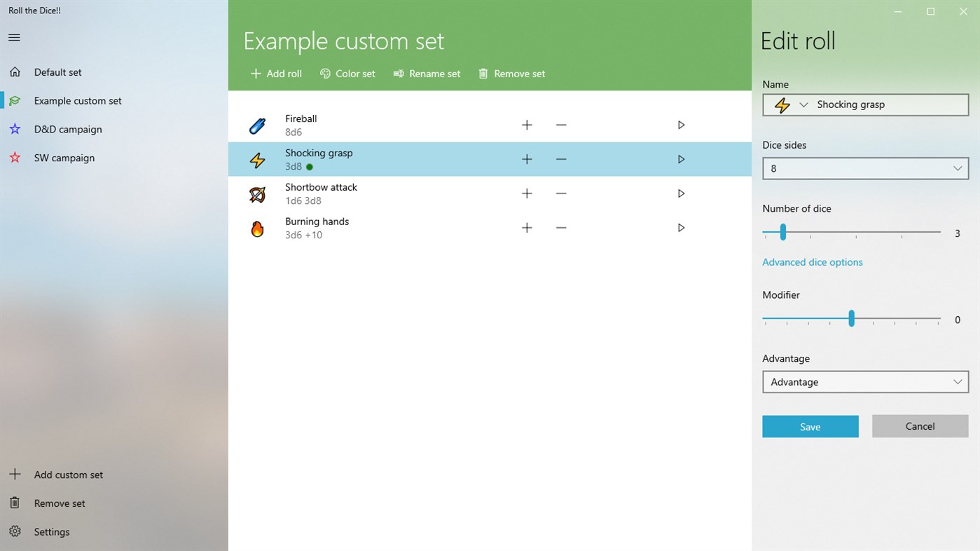Image resolution: width=980 pixels, height=551 pixels.
Task: Roll the Burning hands dice
Action: pos(681,229)
